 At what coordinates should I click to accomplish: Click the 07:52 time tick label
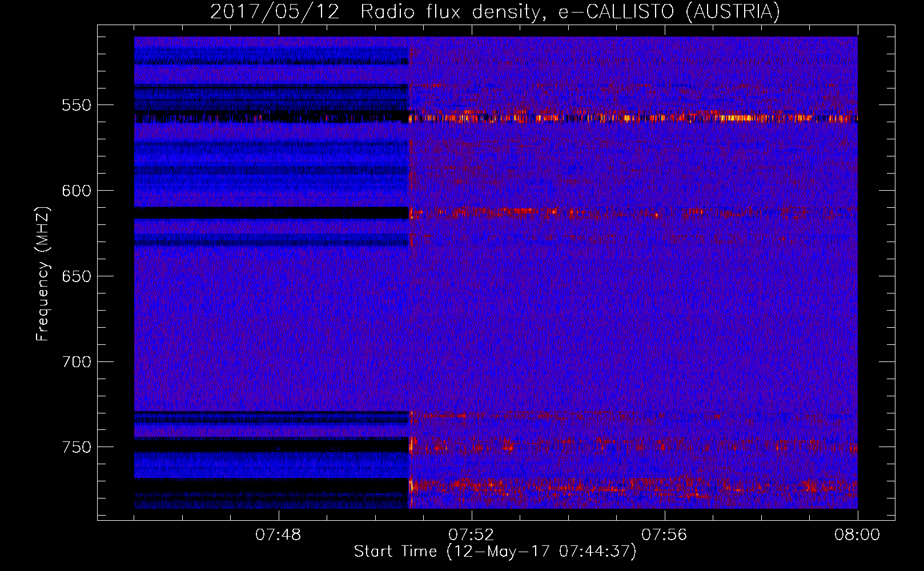[x=471, y=535]
